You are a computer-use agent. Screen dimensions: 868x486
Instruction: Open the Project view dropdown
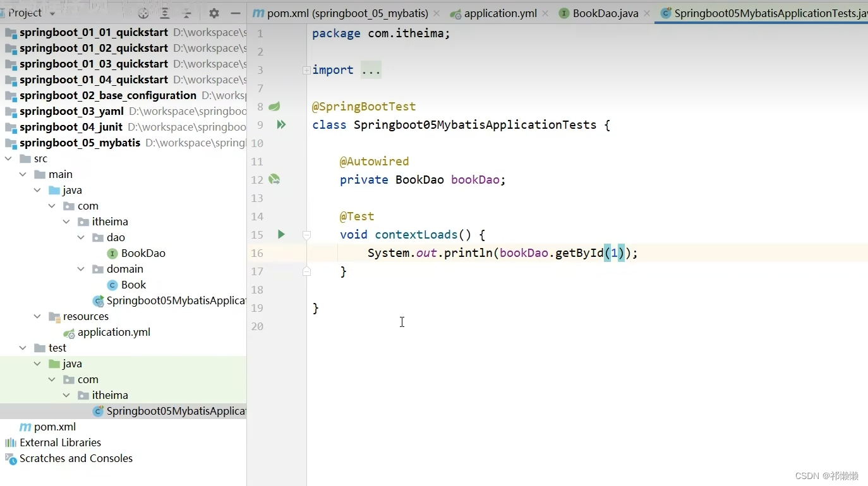(52, 12)
